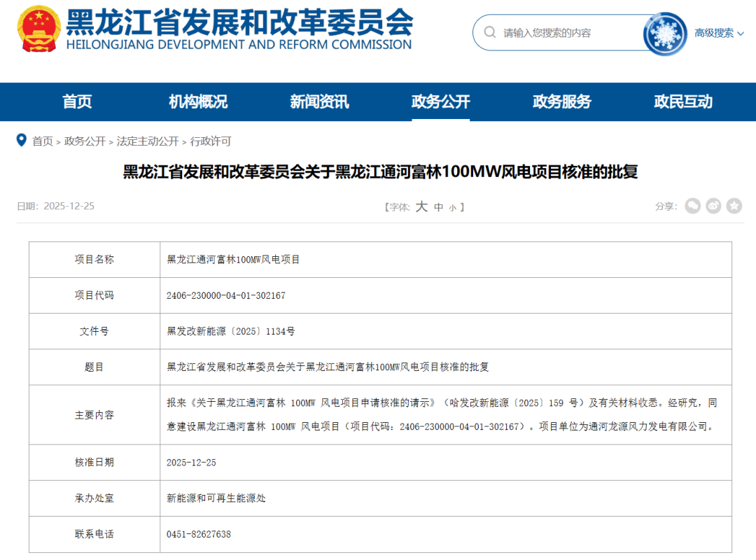Click the star favorite share icon

point(734,206)
